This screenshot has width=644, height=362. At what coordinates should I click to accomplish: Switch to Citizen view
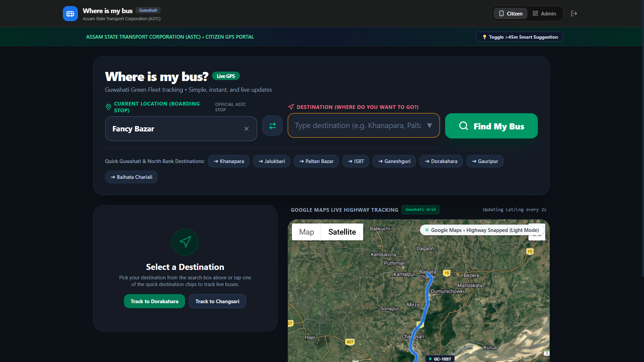[x=511, y=13]
